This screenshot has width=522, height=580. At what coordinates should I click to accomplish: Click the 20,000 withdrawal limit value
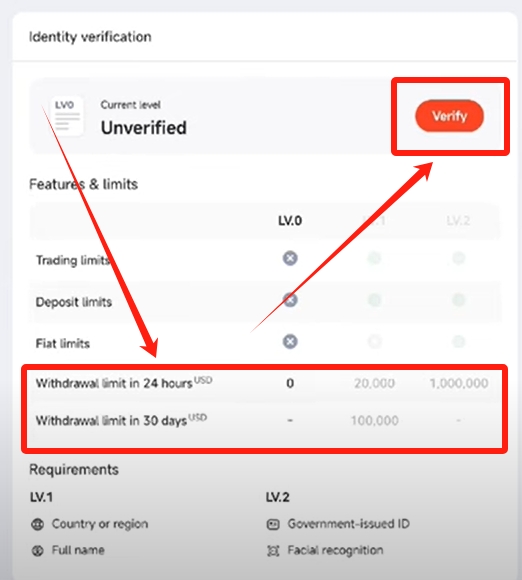(374, 383)
